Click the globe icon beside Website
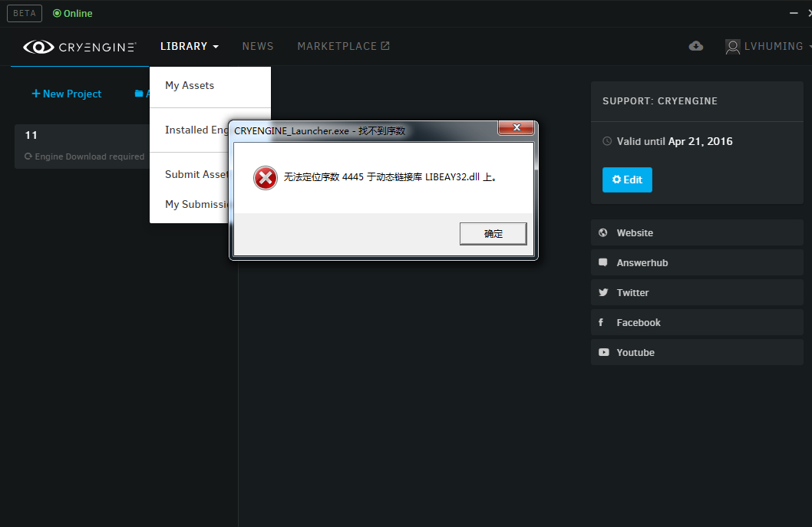Image resolution: width=812 pixels, height=527 pixels. (603, 232)
